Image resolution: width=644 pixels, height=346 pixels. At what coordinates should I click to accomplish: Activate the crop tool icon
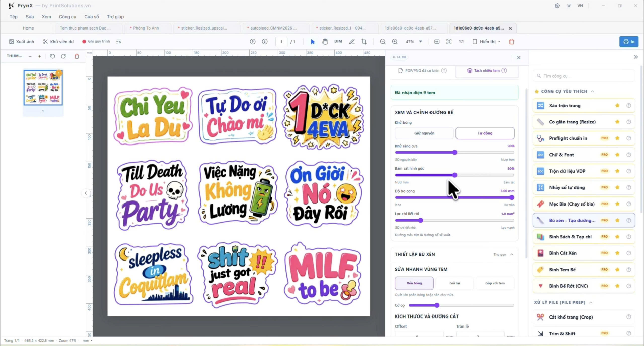(364, 42)
